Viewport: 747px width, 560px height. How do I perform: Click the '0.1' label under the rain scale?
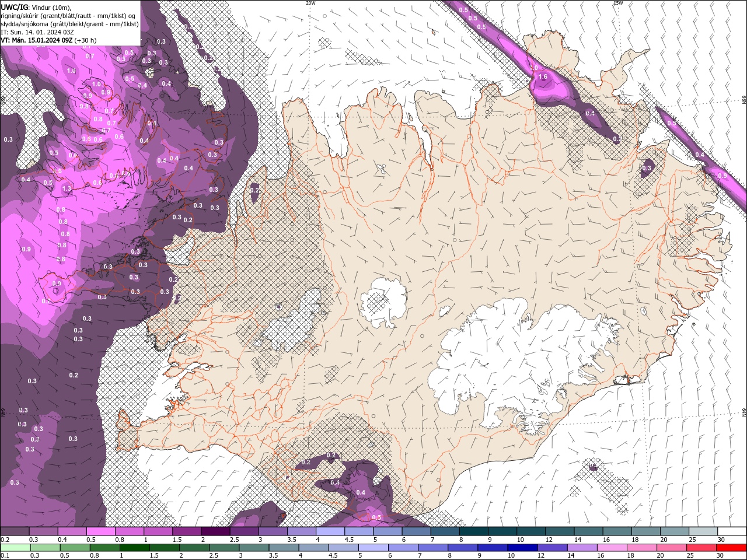5,555
